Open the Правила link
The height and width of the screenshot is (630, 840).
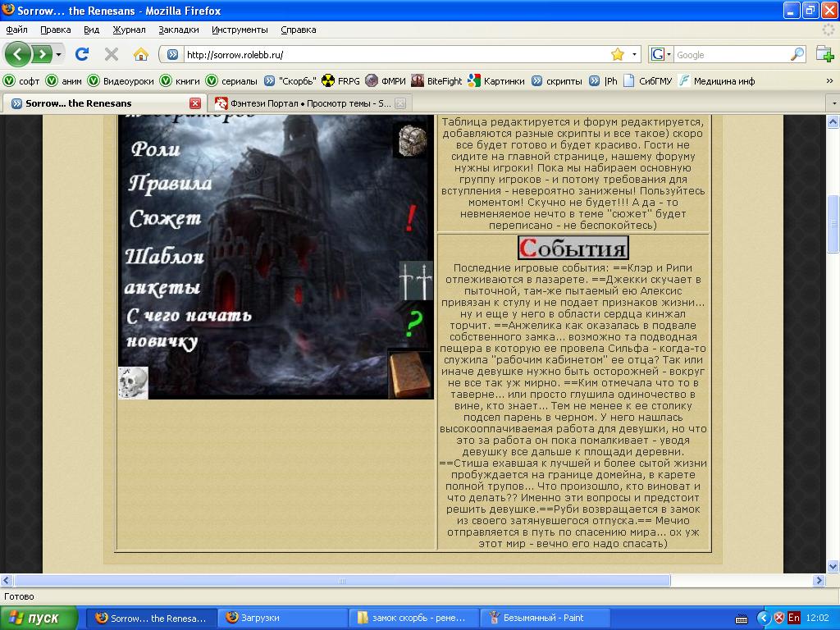(x=170, y=183)
